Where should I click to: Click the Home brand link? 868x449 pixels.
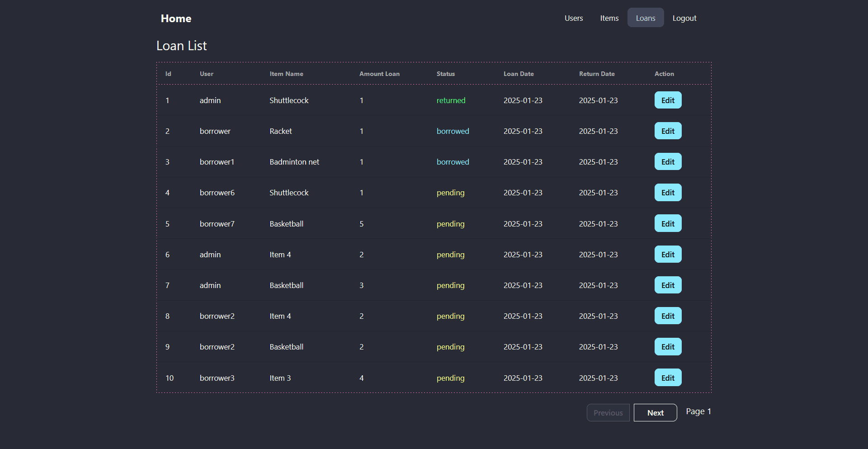(x=176, y=19)
